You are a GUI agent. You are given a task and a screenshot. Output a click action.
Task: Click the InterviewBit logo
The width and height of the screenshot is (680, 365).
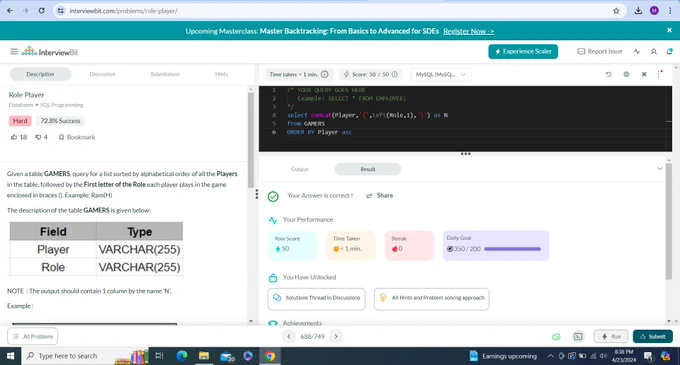50,52
